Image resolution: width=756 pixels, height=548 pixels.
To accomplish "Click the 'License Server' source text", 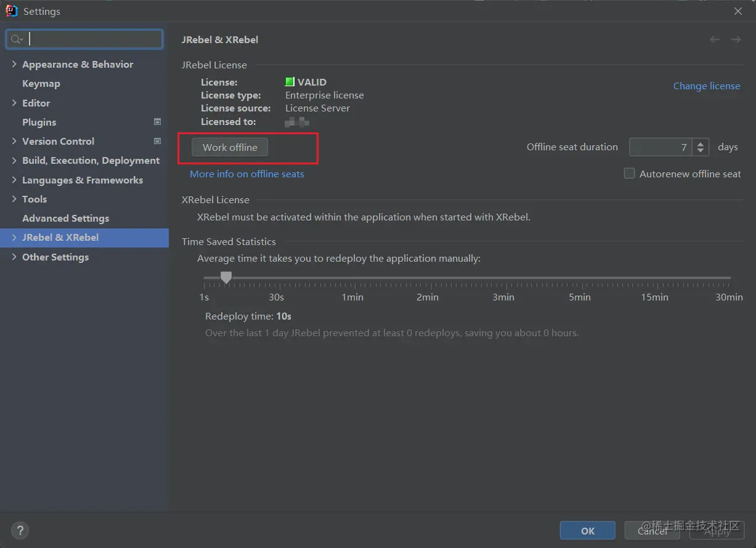I will (317, 108).
